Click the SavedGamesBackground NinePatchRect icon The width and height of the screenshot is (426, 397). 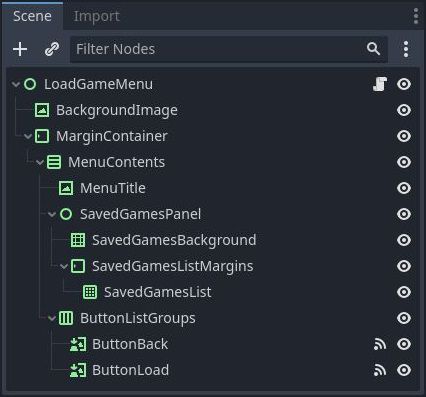point(78,240)
